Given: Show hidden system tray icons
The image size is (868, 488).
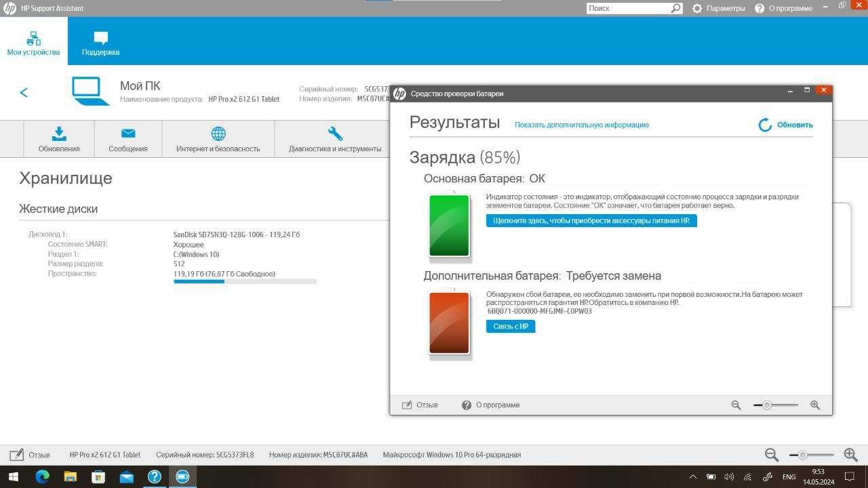Looking at the screenshot, I should tap(692, 477).
